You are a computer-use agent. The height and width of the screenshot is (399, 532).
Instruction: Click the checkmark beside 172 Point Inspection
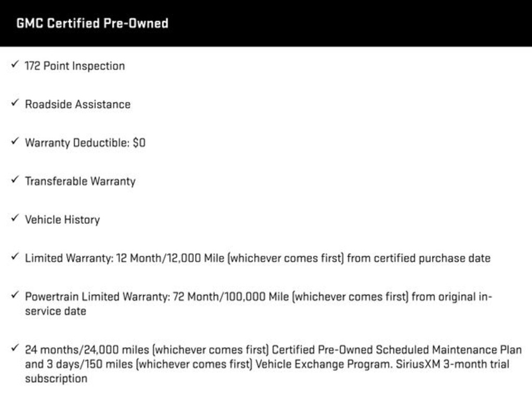click(15, 64)
